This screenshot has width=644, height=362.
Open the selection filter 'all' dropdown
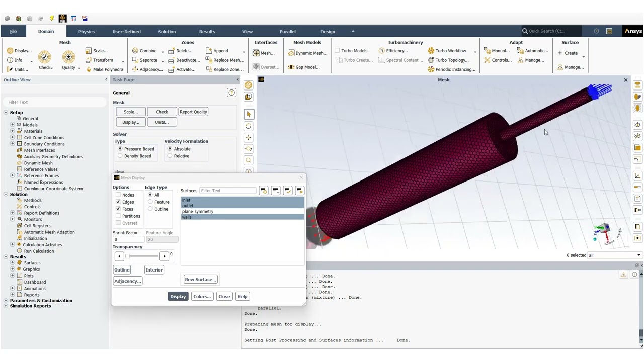coord(615,255)
